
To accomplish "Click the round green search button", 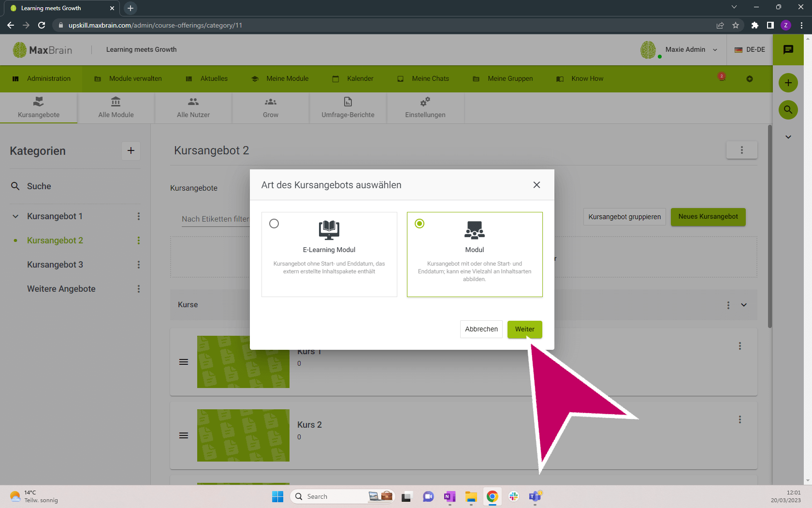I will (x=788, y=110).
